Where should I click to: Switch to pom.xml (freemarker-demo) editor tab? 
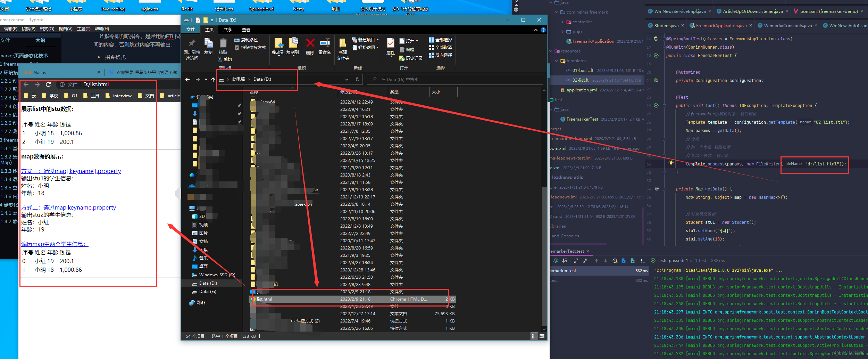[x=828, y=11]
